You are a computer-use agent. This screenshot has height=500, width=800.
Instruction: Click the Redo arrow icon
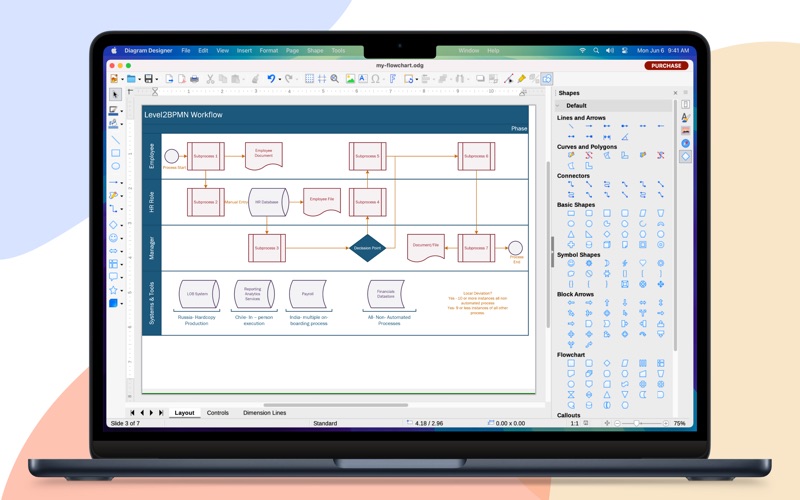289,79
